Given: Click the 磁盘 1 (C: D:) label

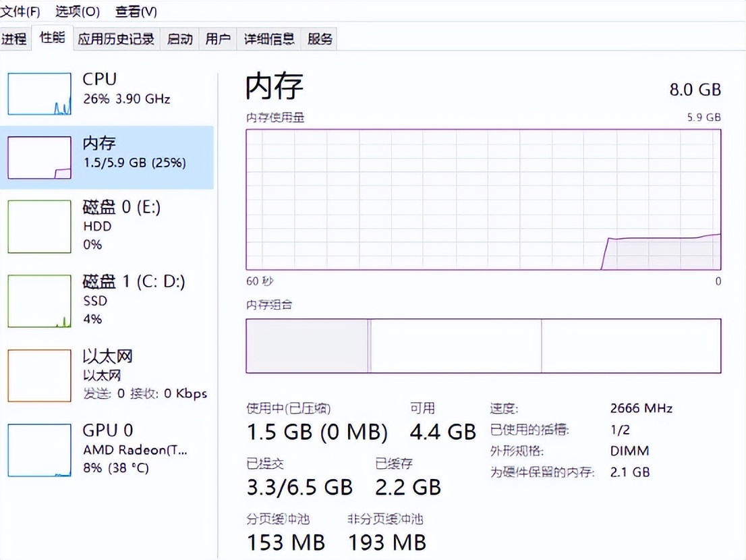Looking at the screenshot, I should (x=134, y=281).
